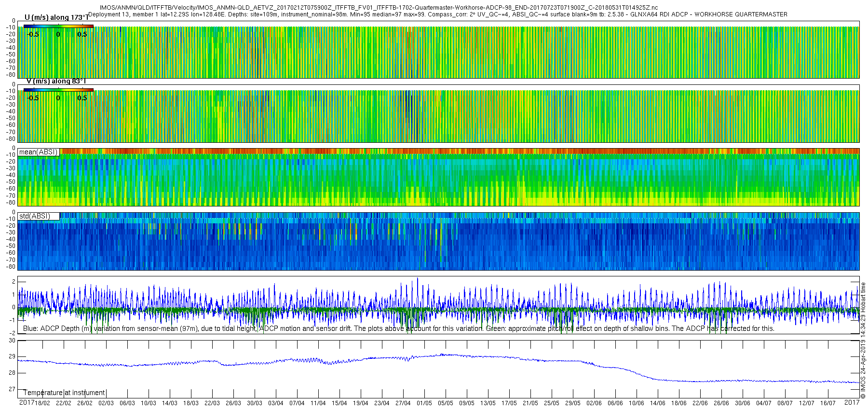Click the 22/06 date tick label
Viewport: 868px width, 410px height.
pos(700,403)
